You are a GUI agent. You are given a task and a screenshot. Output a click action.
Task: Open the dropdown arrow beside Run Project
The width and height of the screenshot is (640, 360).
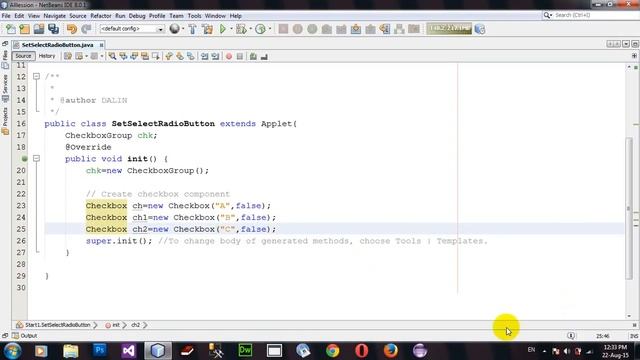231,29
